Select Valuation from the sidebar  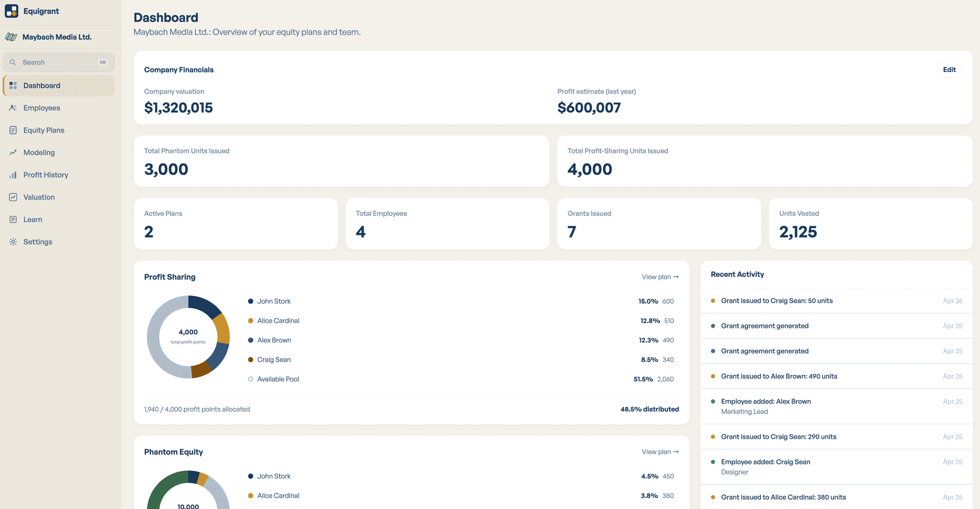pyautogui.click(x=59, y=197)
